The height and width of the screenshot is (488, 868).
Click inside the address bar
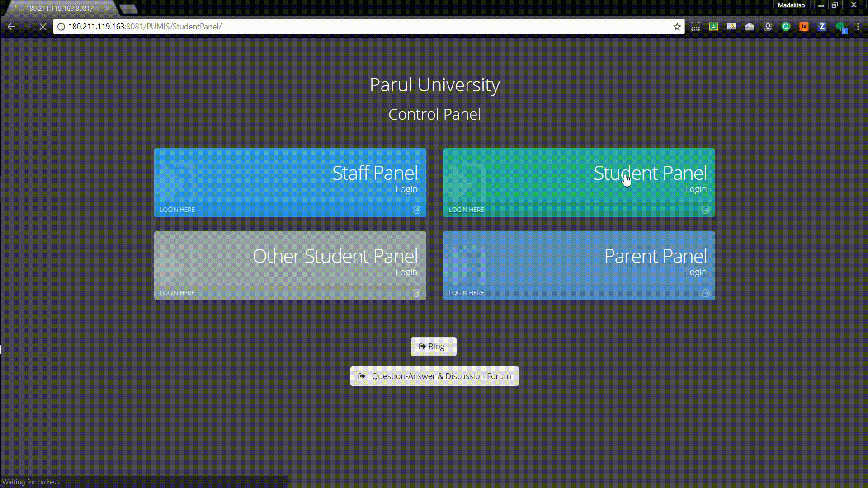316,27
